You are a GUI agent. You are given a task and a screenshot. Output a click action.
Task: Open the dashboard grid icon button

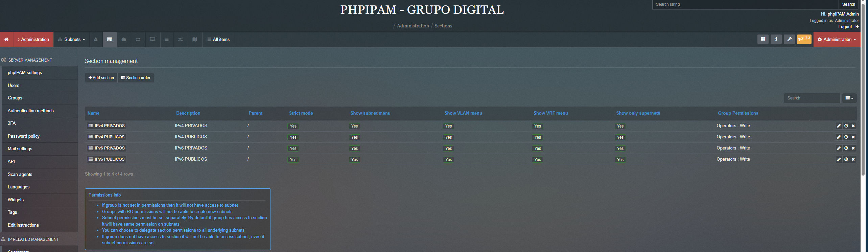(763, 39)
